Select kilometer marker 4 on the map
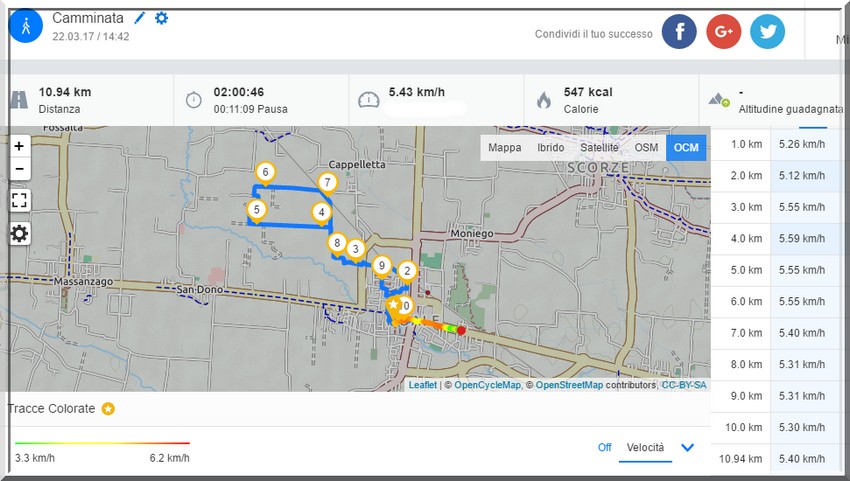Screen dimensions: 850x481 [x=321, y=213]
